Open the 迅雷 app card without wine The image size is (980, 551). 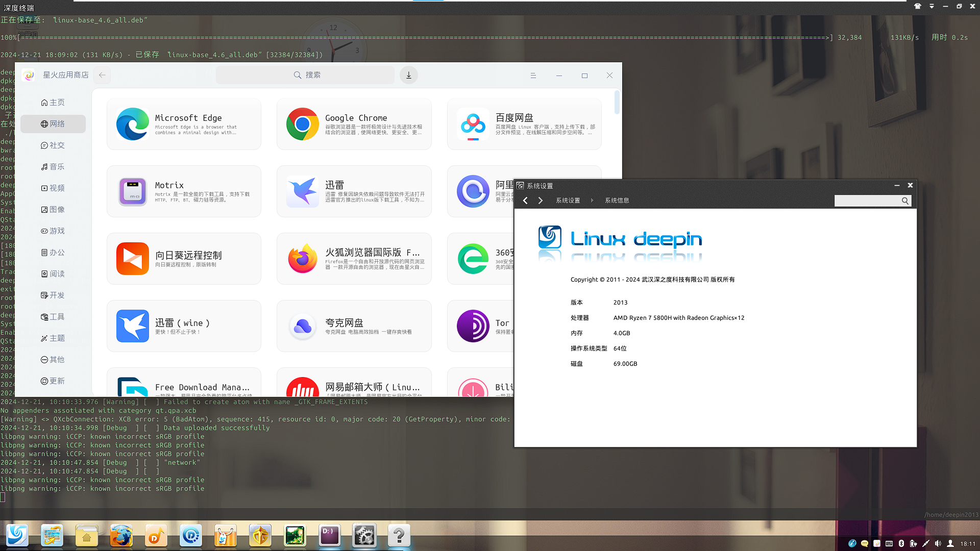(x=354, y=191)
